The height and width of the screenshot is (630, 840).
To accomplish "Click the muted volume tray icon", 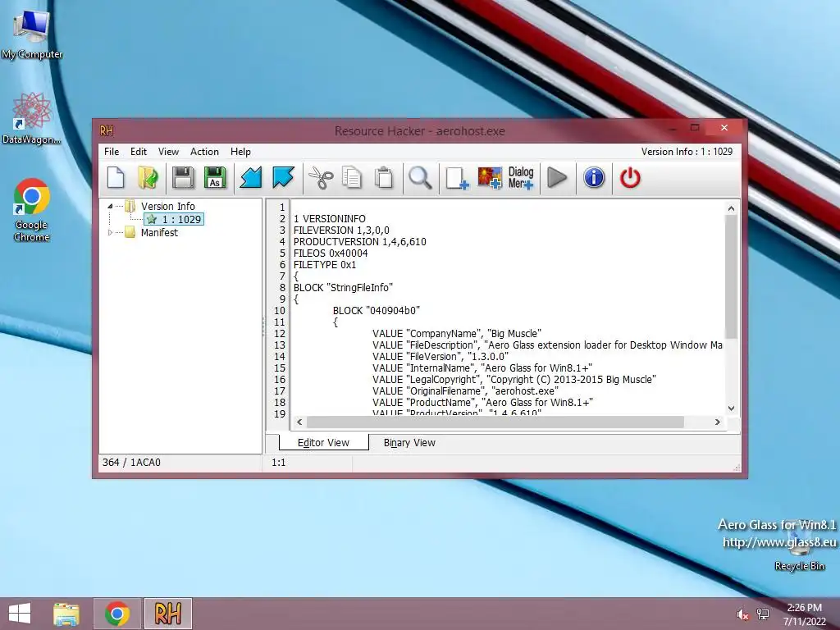I will pos(742,614).
